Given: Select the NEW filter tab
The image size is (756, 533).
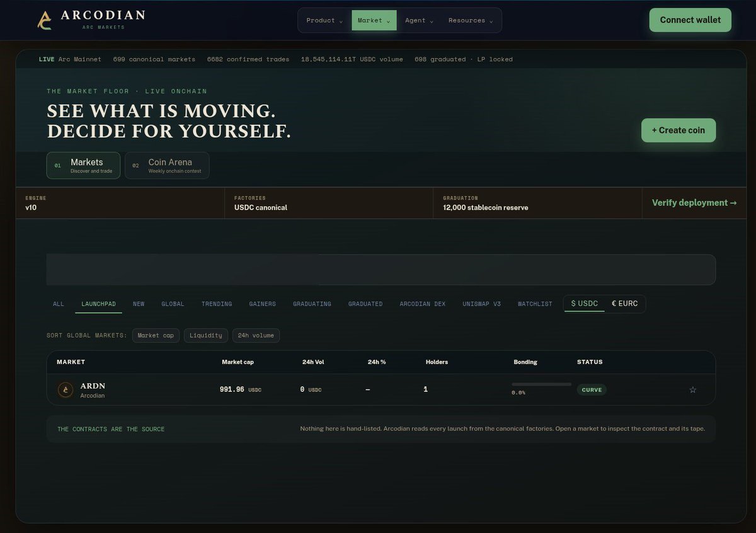Looking at the screenshot, I should 139,304.
